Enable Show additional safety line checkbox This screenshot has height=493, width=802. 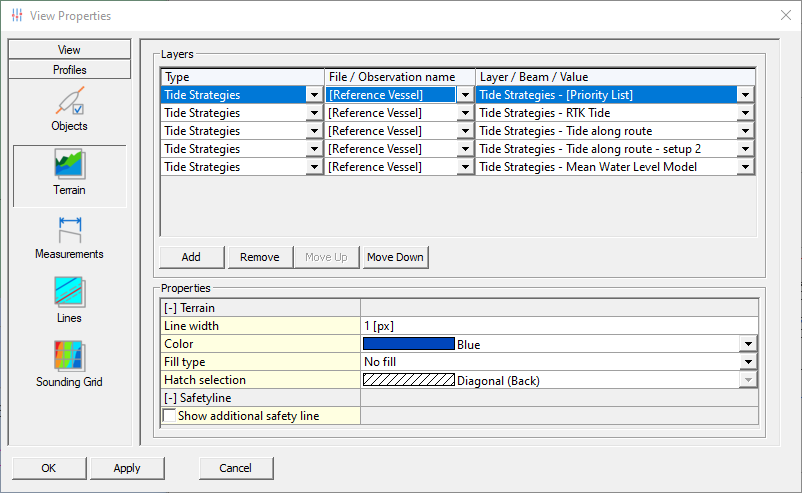pos(169,415)
